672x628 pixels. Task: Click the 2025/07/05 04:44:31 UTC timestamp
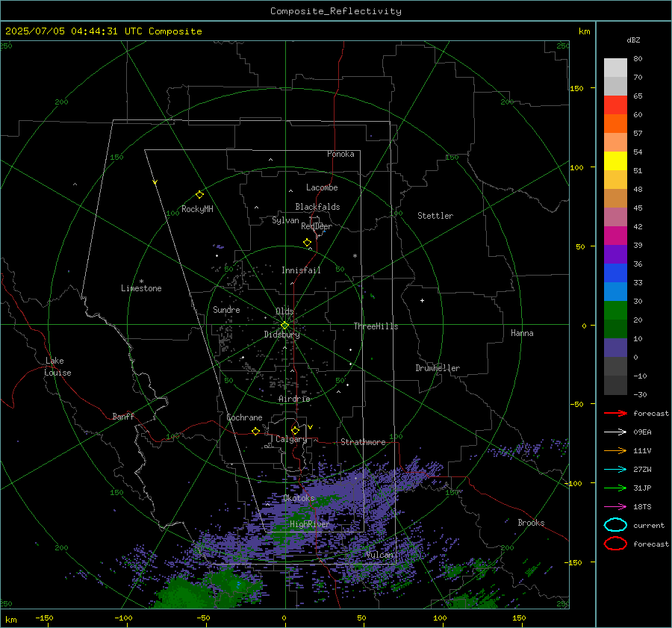point(73,31)
